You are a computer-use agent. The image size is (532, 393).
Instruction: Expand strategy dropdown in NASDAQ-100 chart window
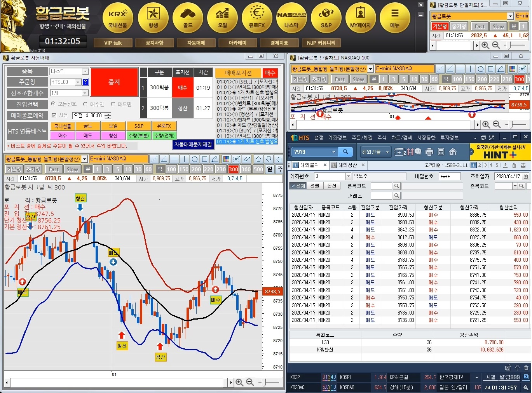pyautogui.click(x=371, y=69)
